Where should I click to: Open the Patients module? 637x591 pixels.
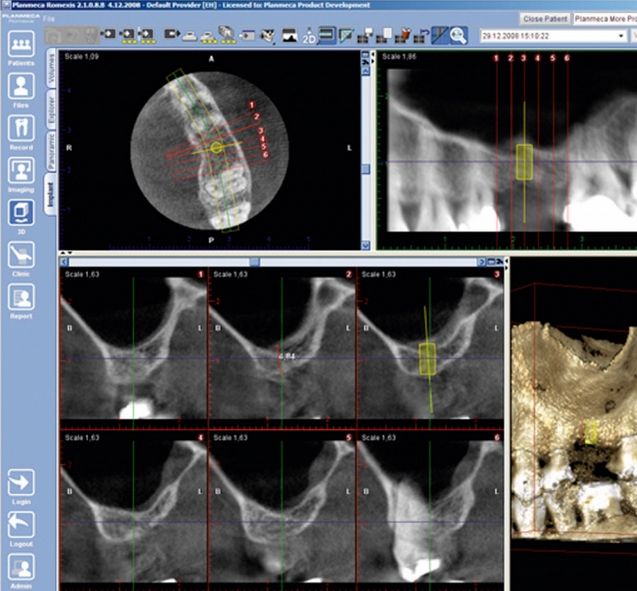(22, 44)
